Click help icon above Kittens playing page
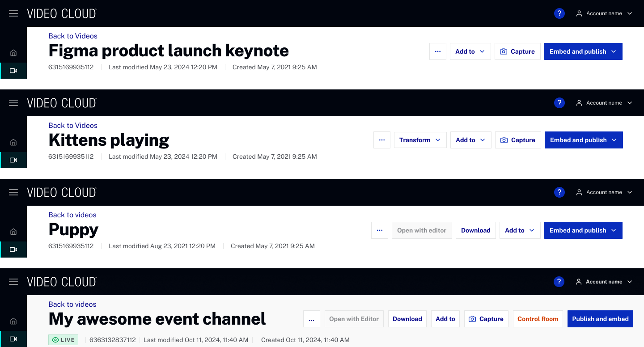644x347 pixels. tap(559, 103)
